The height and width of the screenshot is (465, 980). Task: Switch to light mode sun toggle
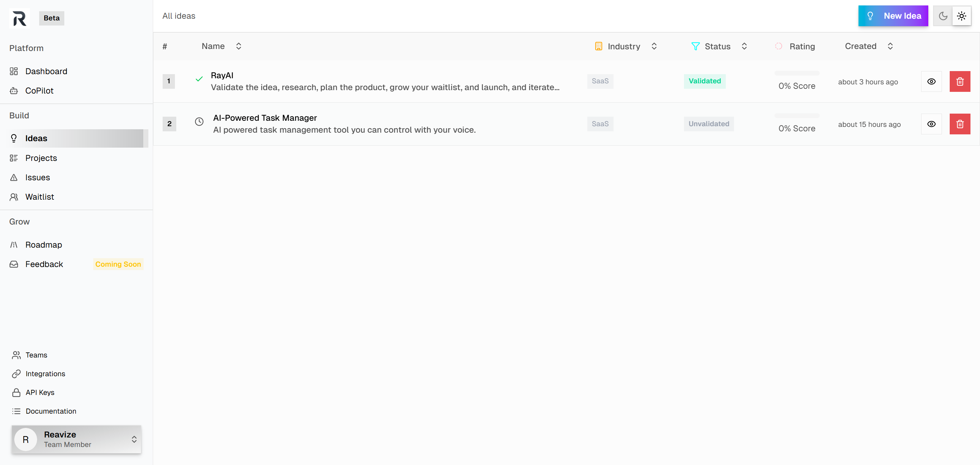click(961, 16)
